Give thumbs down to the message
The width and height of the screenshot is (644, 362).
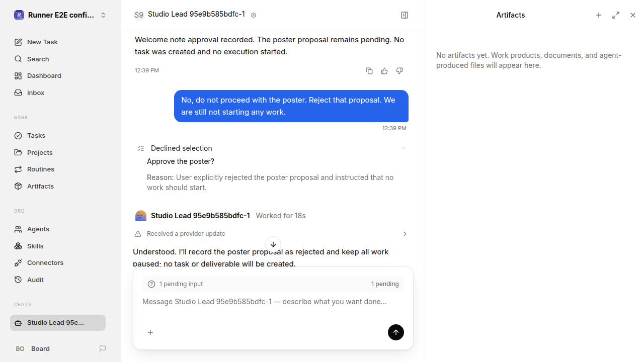pos(399,71)
